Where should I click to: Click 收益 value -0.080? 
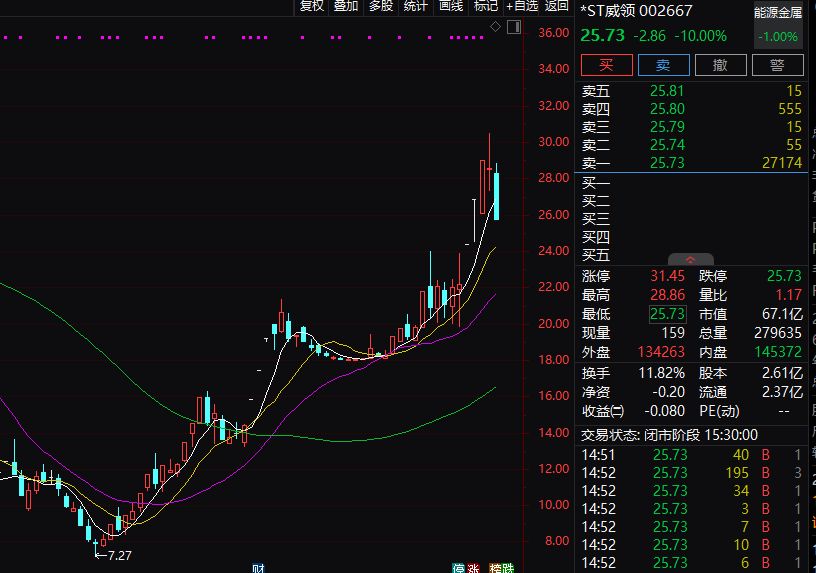click(665, 411)
